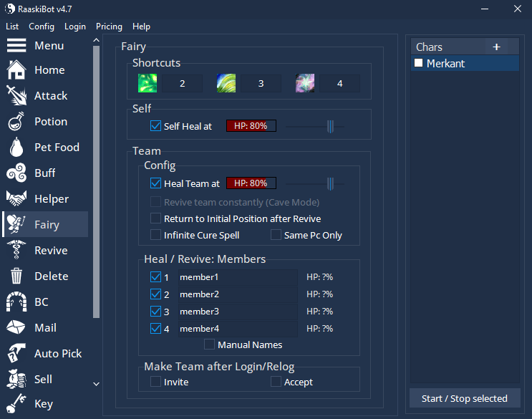Open Attack section sword icon
The image size is (532, 419).
[16, 96]
